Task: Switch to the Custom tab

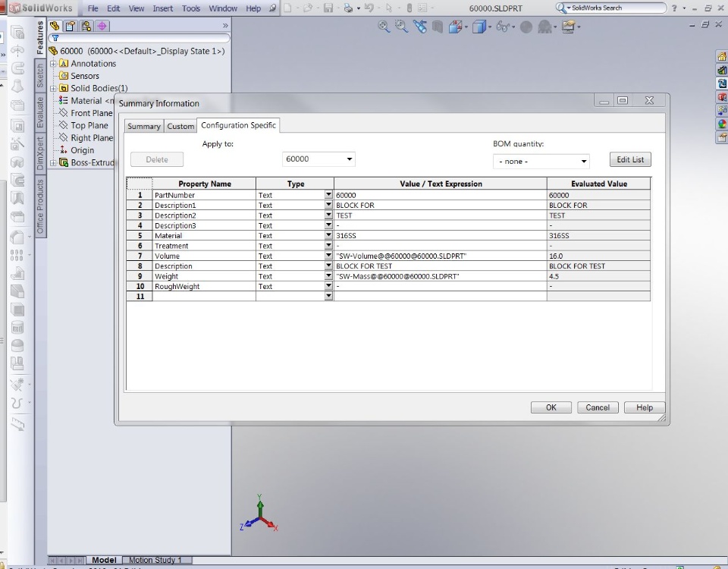Action: [x=180, y=127]
